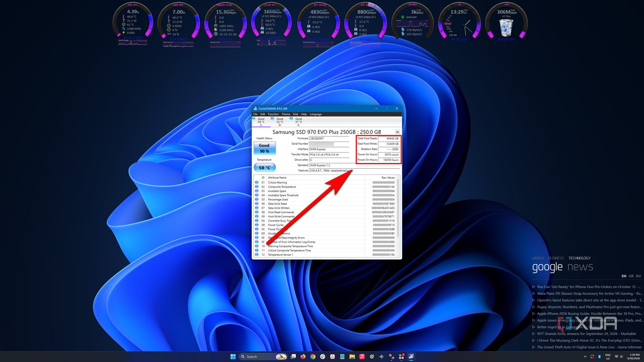
Task: Click the Good 90 % health status button
Action: (x=264, y=148)
